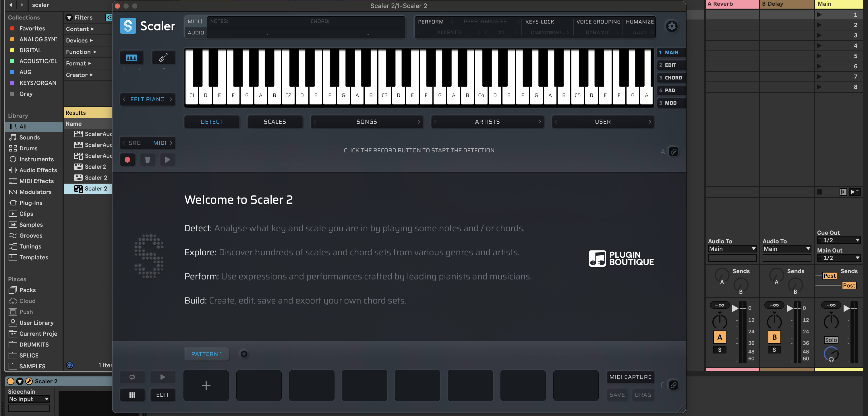Open Packs in Places

[27, 290]
